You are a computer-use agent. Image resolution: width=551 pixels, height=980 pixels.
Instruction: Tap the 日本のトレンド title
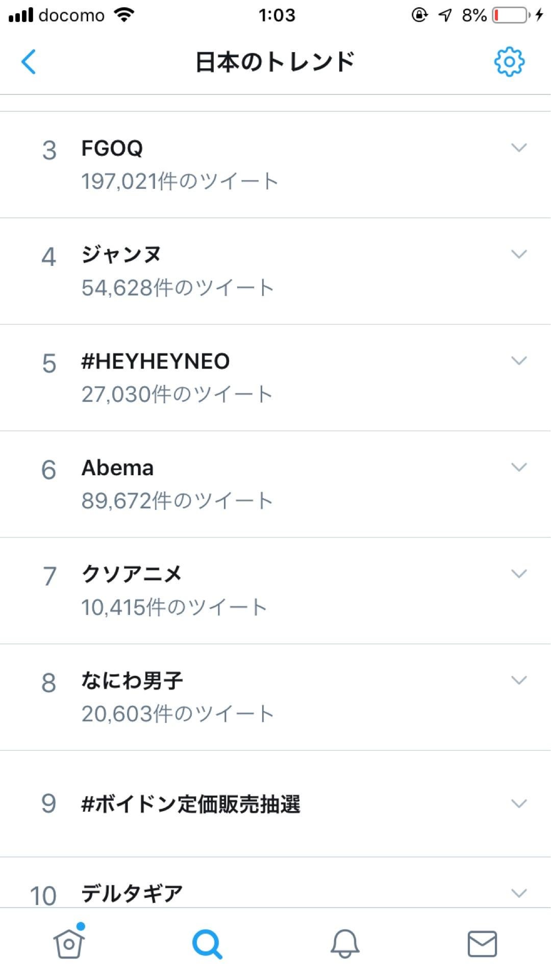point(275,62)
